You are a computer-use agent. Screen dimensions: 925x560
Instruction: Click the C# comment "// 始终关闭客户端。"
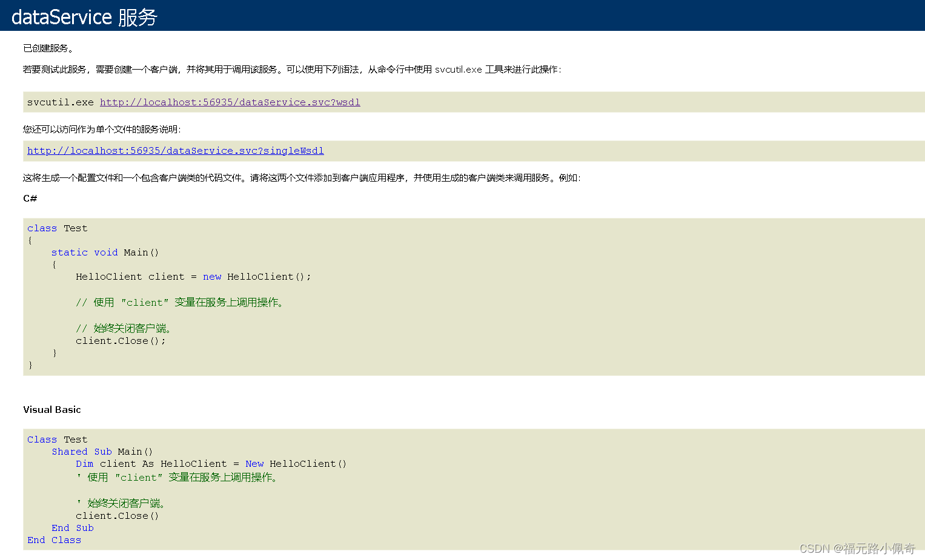(x=125, y=329)
